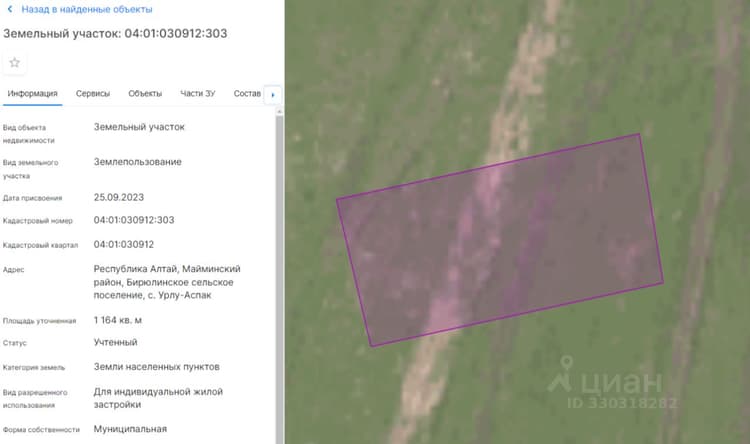Open the Части ЗУ tab
The height and width of the screenshot is (444, 750).
click(x=198, y=93)
